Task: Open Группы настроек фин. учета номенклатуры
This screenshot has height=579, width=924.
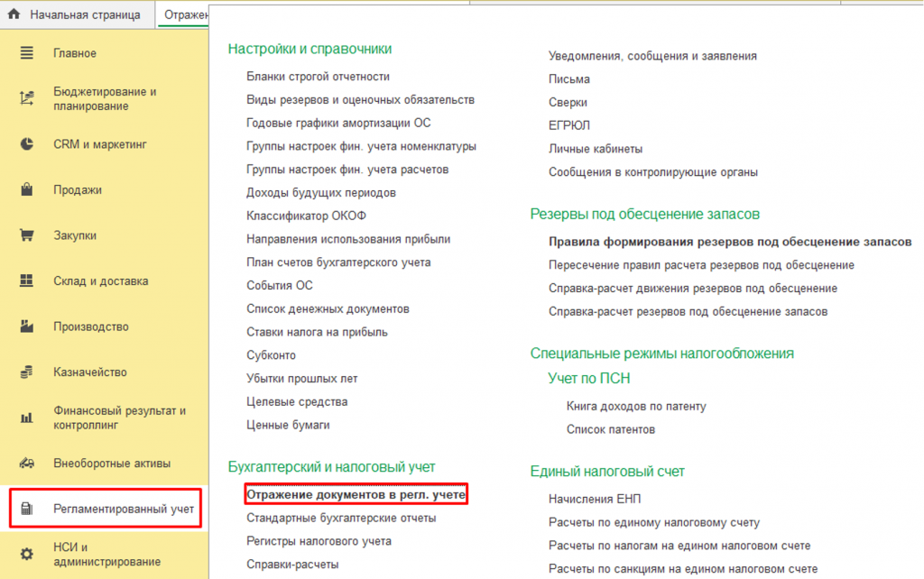Action: (361, 146)
